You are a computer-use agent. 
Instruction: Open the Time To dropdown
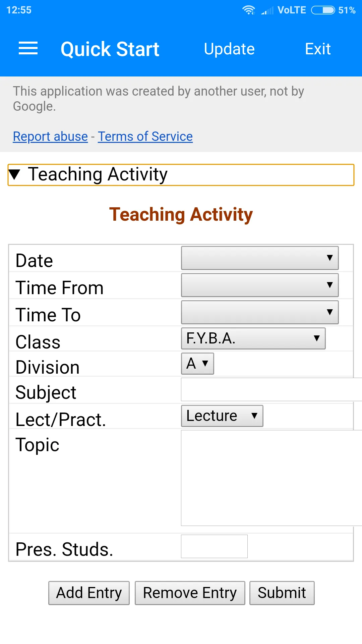coord(260,312)
